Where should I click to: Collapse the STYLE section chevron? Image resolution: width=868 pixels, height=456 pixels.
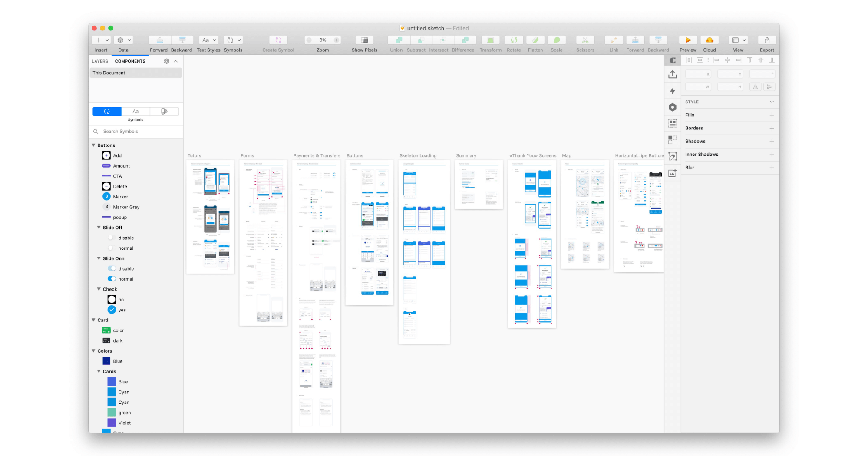(x=772, y=102)
